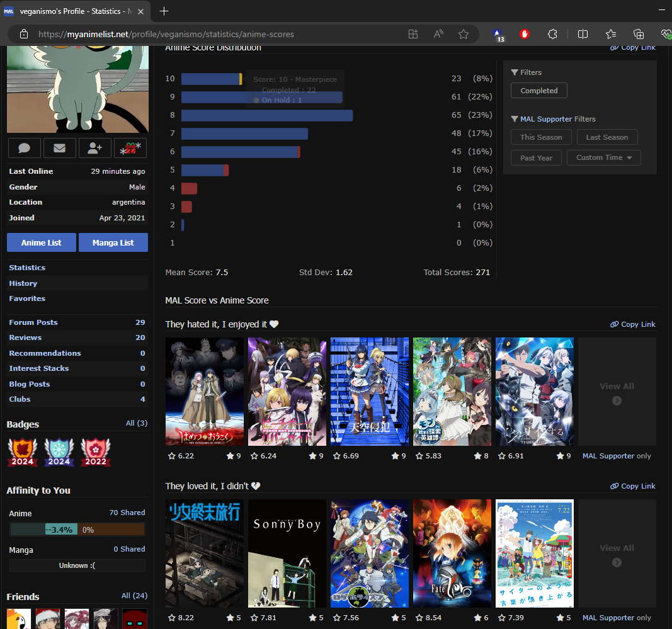The width and height of the screenshot is (672, 629).
Task: View all 24 friends link
Action: pyautogui.click(x=135, y=596)
